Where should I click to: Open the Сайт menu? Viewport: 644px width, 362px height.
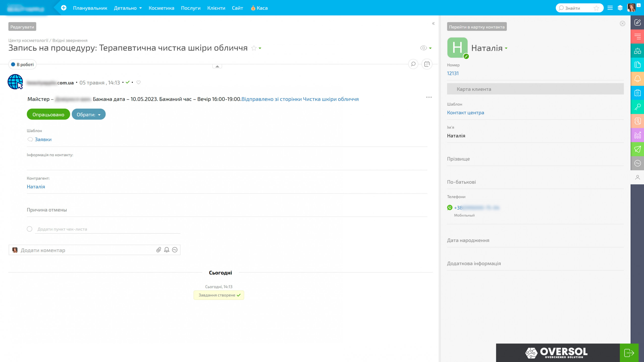click(238, 8)
